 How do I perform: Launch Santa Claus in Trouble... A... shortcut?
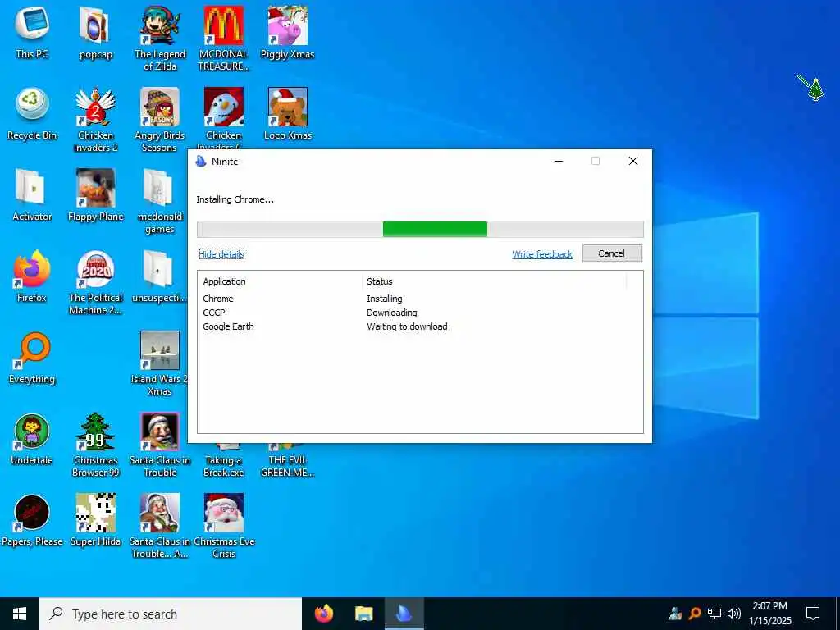(160, 526)
